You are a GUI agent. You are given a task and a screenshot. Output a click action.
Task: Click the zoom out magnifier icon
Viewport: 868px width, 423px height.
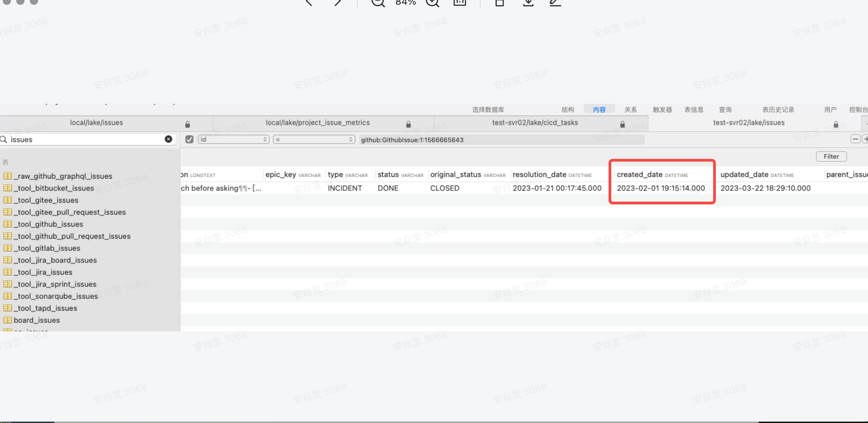pyautogui.click(x=378, y=3)
